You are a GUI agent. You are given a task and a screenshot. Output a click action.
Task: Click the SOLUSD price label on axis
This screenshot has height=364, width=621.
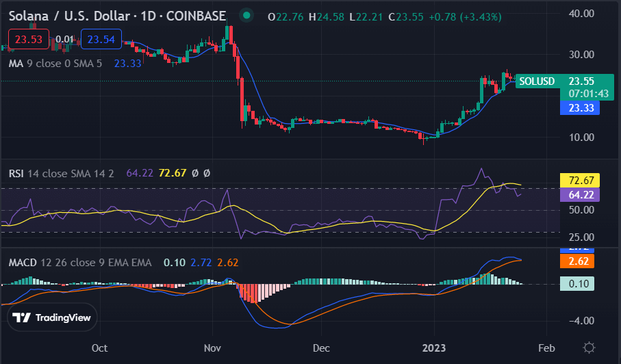click(537, 81)
